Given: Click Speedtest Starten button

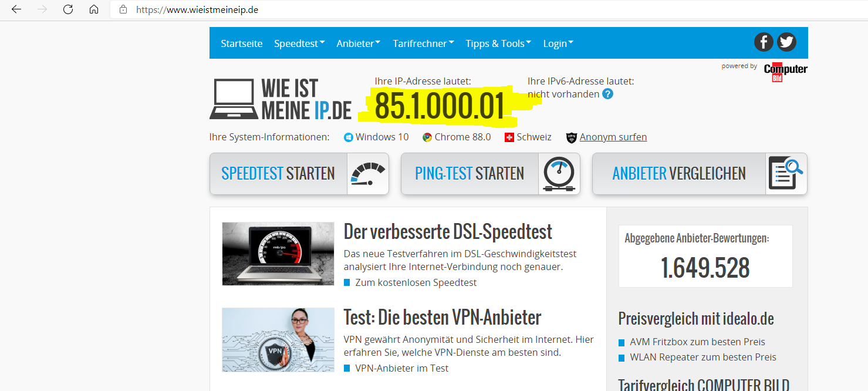Looking at the screenshot, I should 299,174.
